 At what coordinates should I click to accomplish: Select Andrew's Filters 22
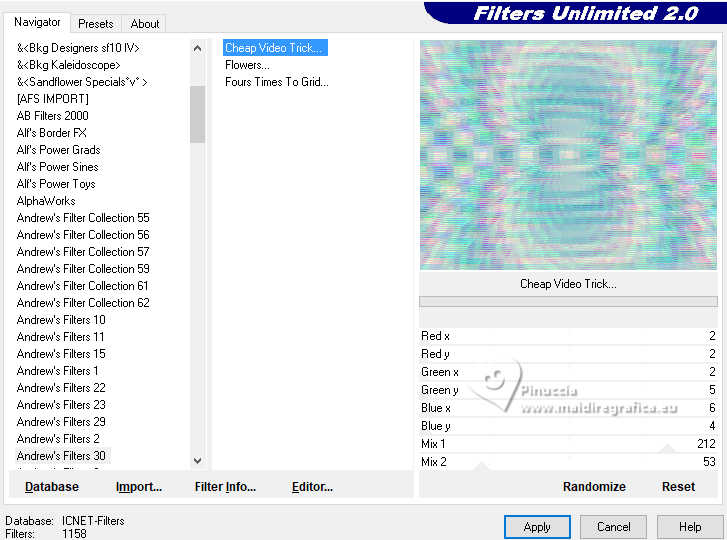61,388
